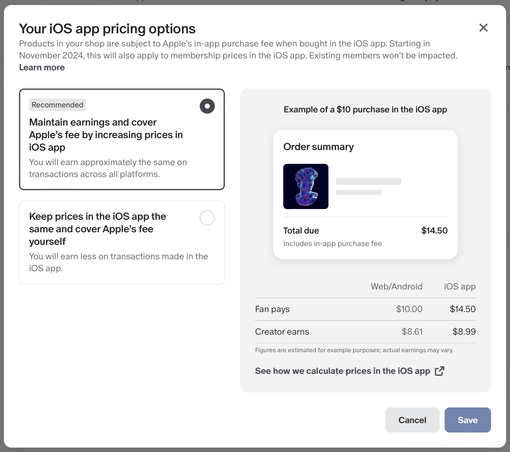
Task: Click the Creator earns row label
Action: [282, 332]
